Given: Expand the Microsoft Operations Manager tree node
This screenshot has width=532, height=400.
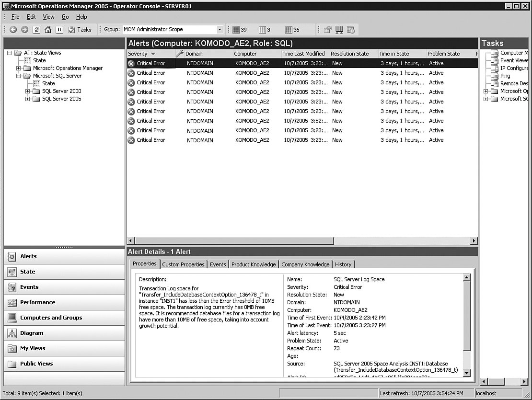Looking at the screenshot, I should point(19,68).
